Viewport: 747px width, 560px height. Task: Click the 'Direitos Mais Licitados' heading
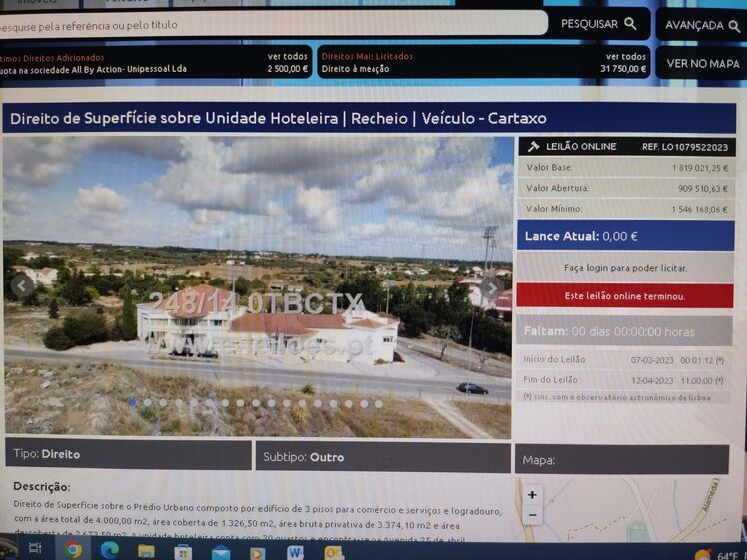367,56
